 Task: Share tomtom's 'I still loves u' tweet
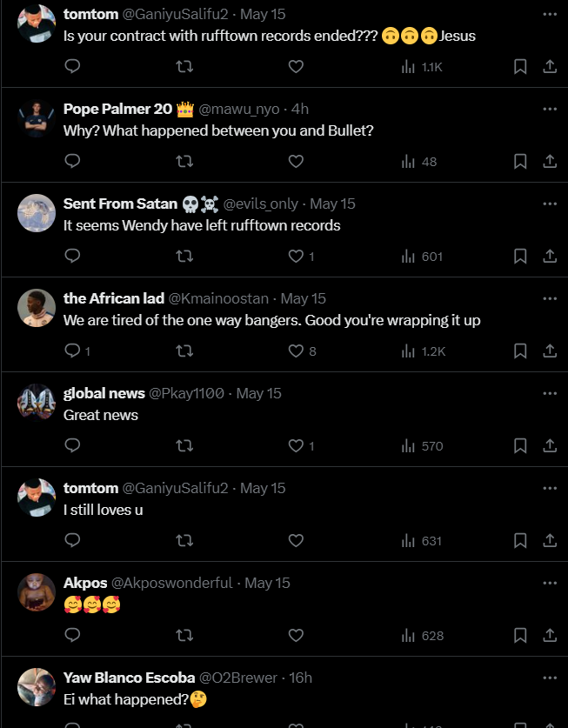tap(550, 540)
